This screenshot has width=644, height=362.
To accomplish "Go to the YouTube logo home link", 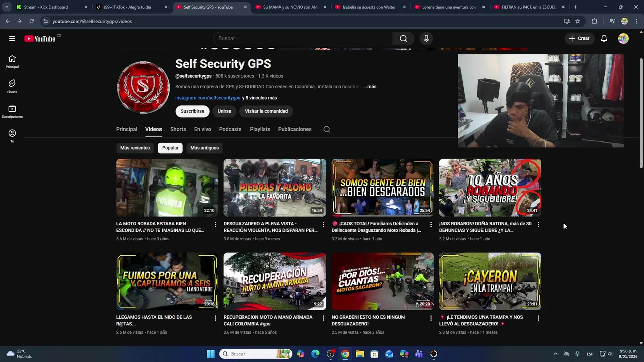I will pyautogui.click(x=40, y=39).
